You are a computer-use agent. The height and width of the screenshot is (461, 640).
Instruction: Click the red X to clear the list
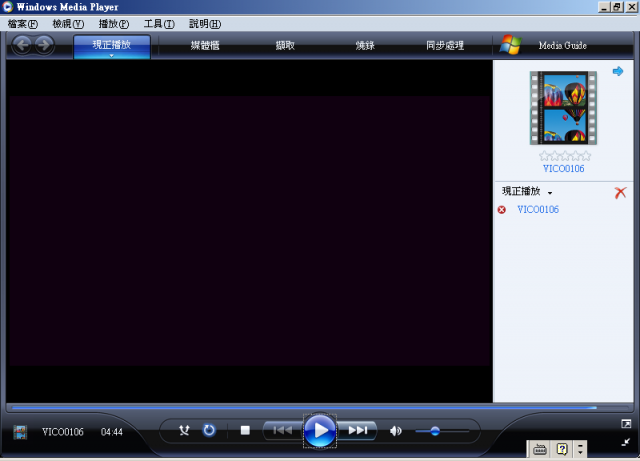point(620,192)
